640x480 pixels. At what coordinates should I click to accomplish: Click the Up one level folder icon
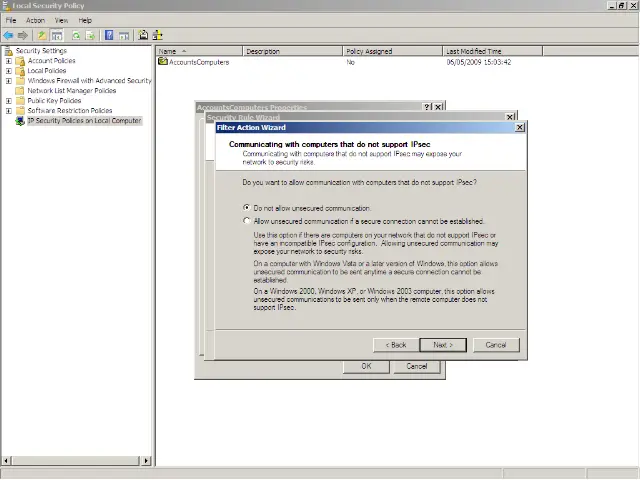[42, 35]
